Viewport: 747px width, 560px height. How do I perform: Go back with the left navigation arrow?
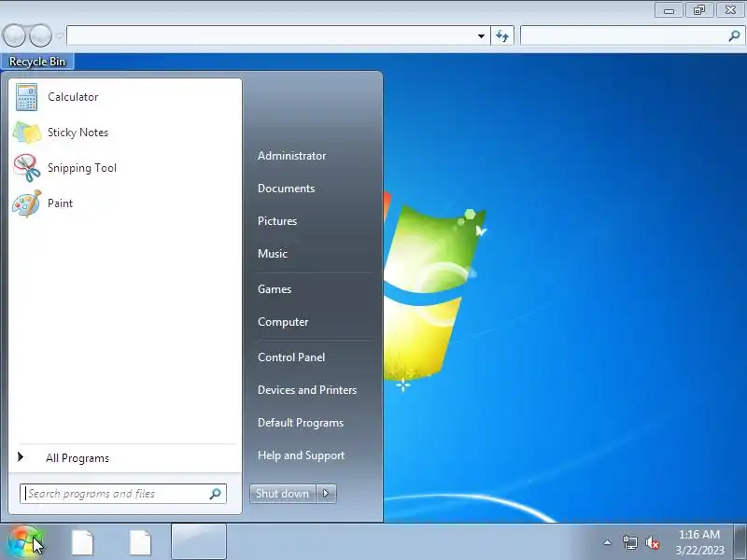click(x=14, y=35)
